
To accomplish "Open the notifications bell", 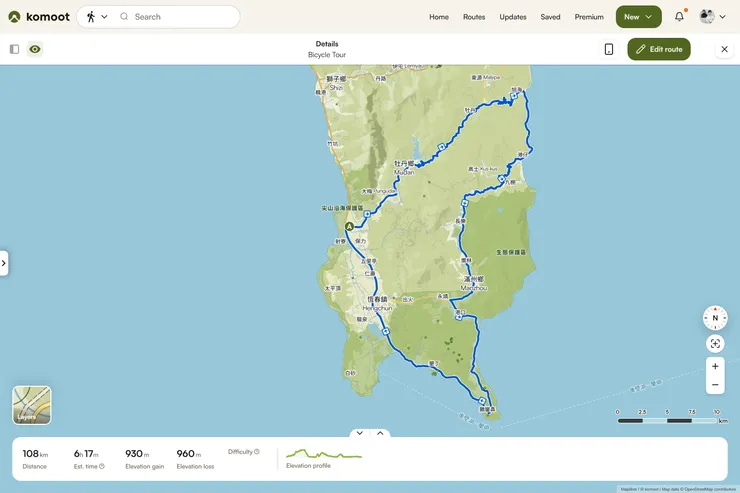I will point(679,17).
